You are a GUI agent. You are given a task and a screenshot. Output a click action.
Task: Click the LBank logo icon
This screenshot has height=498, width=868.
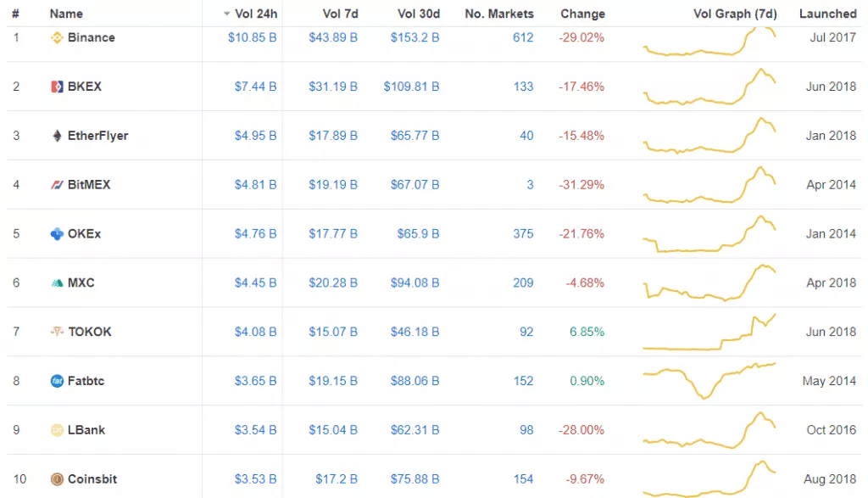click(58, 430)
